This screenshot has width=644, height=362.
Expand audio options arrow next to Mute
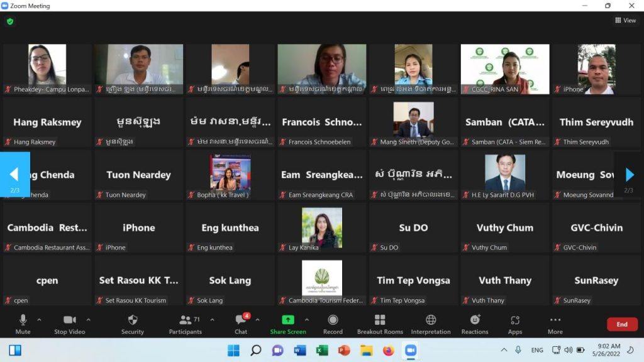tap(40, 320)
